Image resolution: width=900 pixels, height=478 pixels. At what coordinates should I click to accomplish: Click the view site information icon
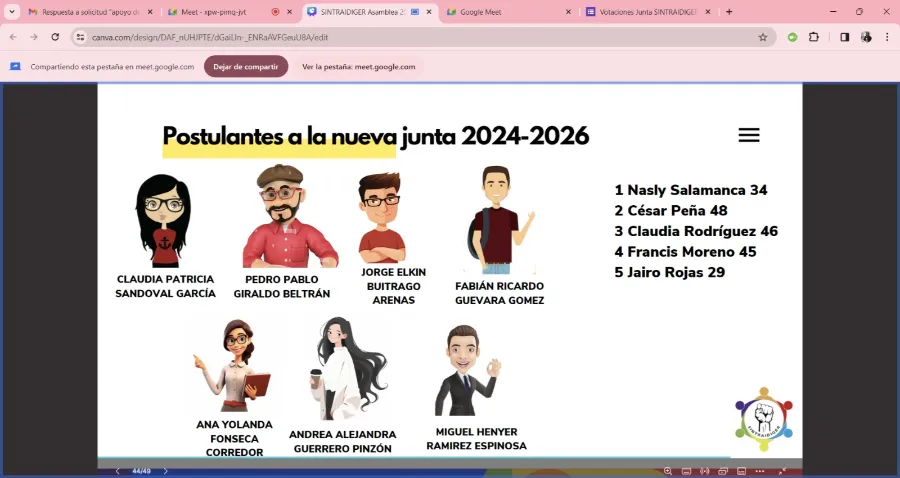[x=81, y=37]
